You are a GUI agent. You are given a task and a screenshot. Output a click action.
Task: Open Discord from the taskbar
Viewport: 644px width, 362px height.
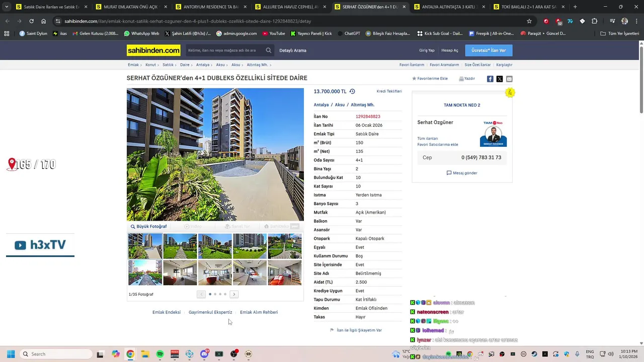coord(204,354)
